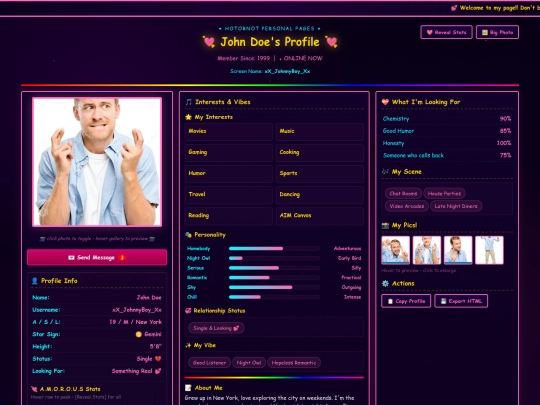Click the heart icon right of the profile title
Screen dimensions: 540x405
(x=331, y=42)
